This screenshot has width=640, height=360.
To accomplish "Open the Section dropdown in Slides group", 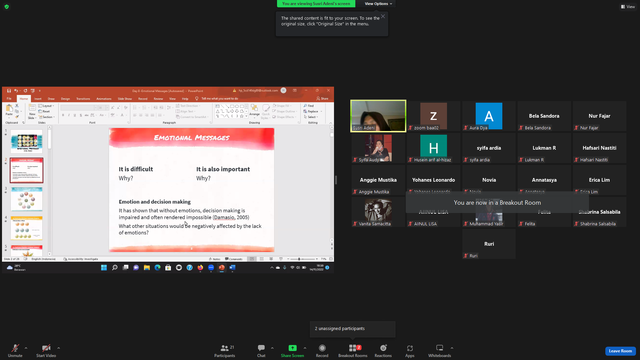I will pyautogui.click(x=47, y=117).
